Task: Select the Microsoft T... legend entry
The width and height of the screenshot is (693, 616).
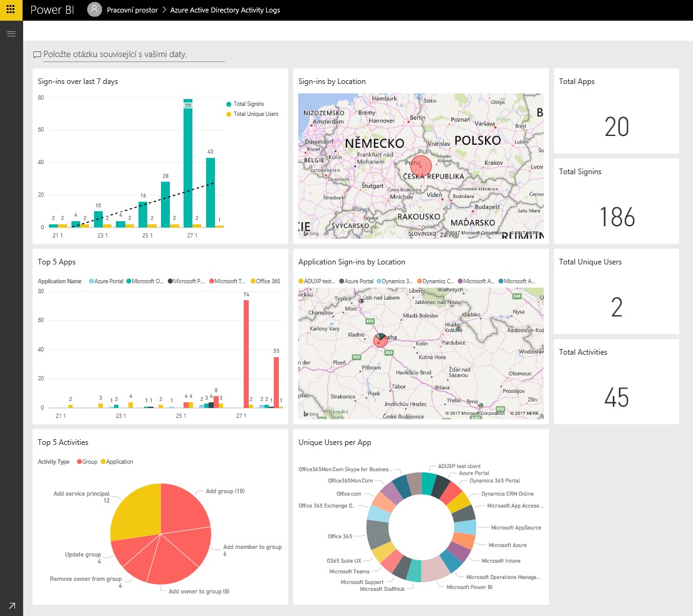Action: (227, 281)
